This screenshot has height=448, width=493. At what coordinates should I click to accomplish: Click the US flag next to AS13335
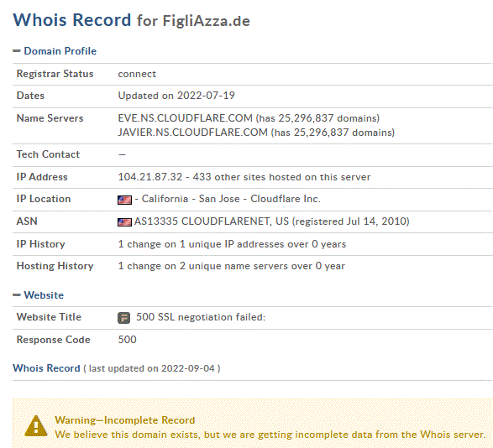124,222
